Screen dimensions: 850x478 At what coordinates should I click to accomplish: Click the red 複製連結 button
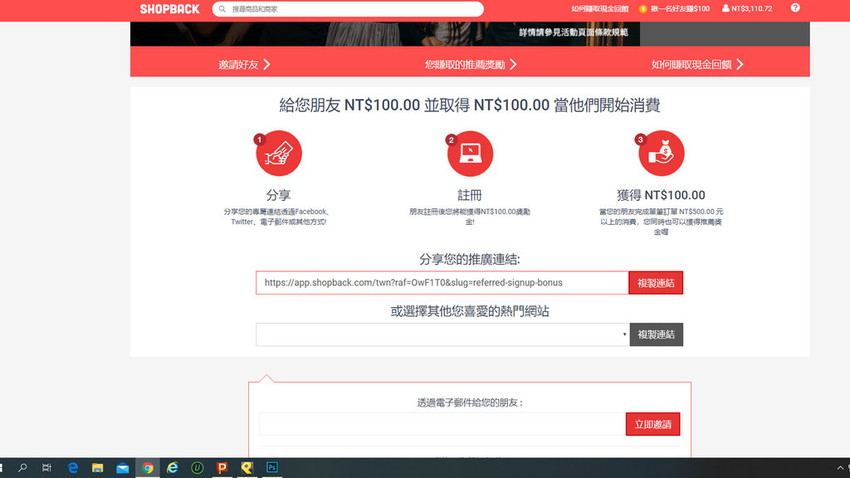click(x=655, y=283)
